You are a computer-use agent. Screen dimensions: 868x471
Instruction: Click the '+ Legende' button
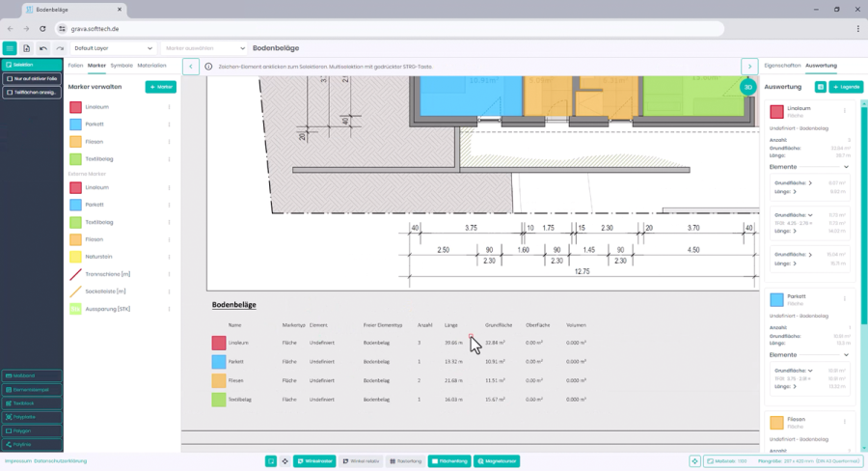pyautogui.click(x=846, y=87)
